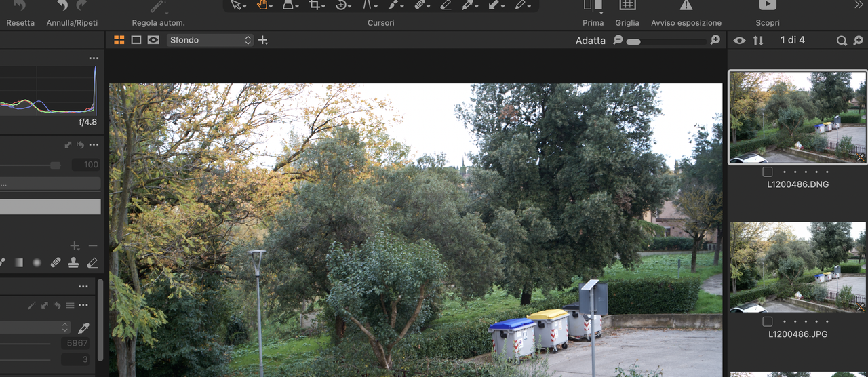
Task: Click the rating dots under L1200486.DNG
Action: click(x=806, y=172)
